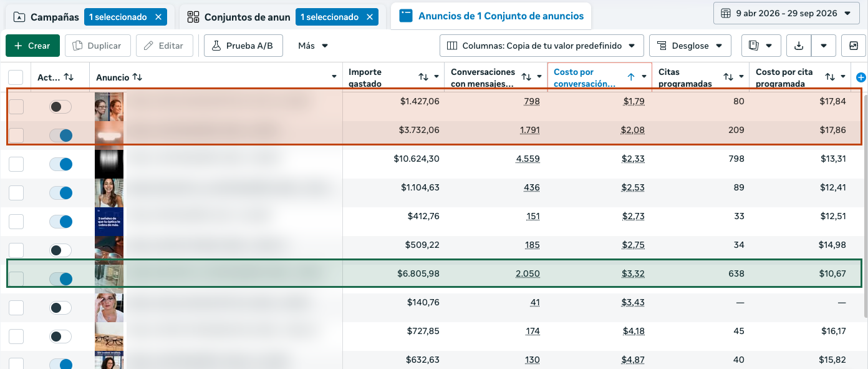Open the export options dropdown arrow
868x369 pixels.
pyautogui.click(x=824, y=46)
